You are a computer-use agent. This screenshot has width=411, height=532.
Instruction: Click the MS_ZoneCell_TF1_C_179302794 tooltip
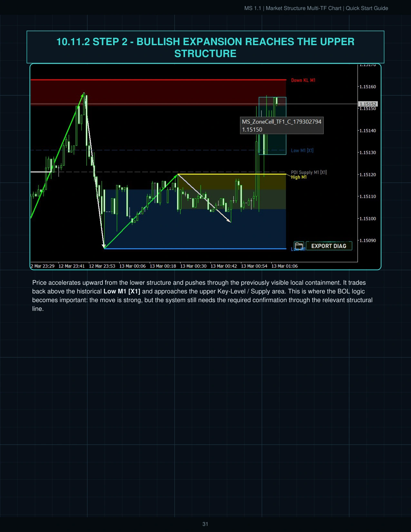pyautogui.click(x=282, y=125)
